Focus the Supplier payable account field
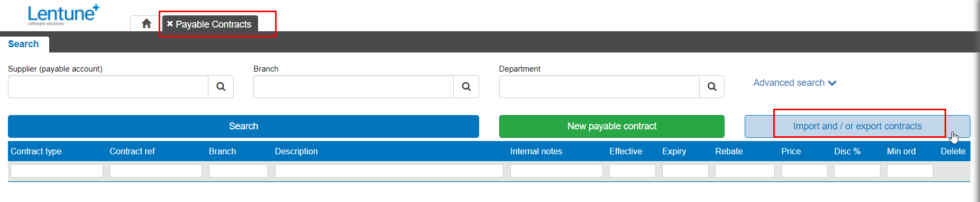Image resolution: width=980 pixels, height=202 pixels. pos(108,86)
